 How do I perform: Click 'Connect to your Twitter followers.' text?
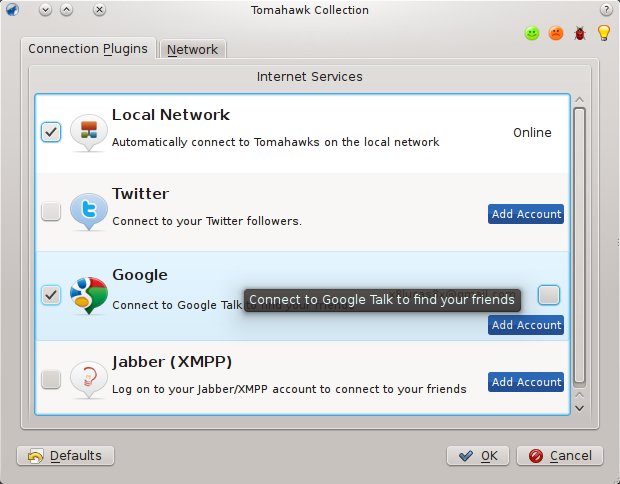tap(207, 221)
